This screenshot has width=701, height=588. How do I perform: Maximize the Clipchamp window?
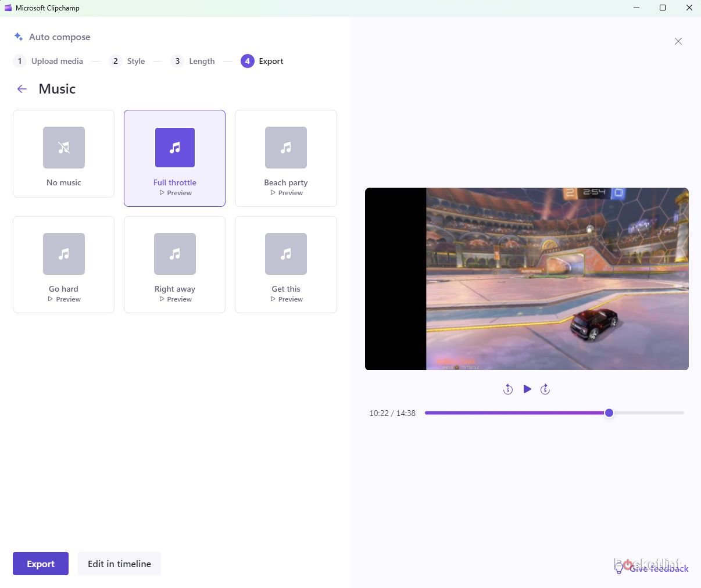662,8
